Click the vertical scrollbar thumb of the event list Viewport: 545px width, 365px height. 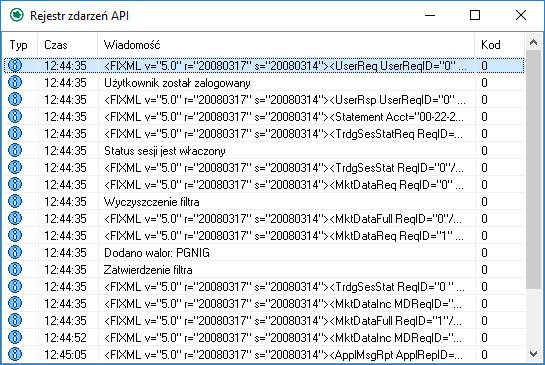point(533,170)
